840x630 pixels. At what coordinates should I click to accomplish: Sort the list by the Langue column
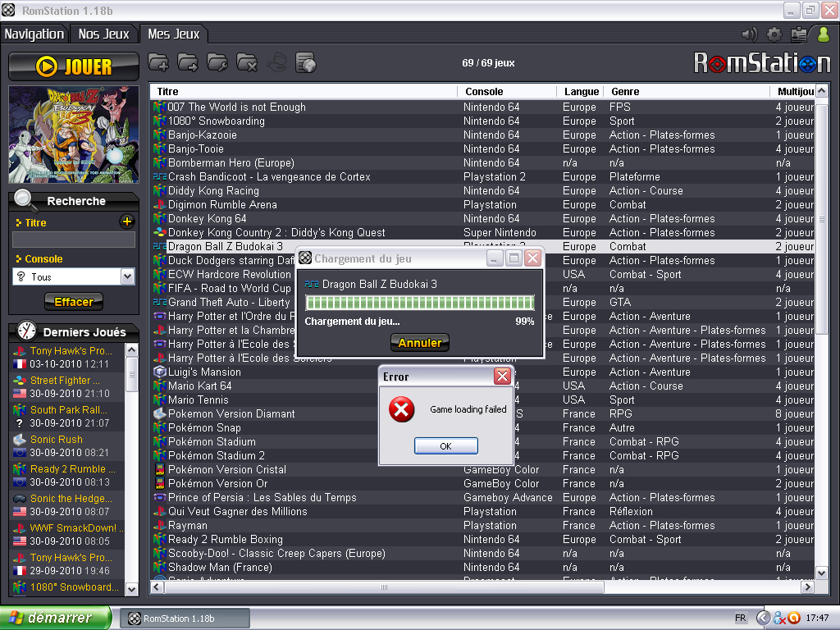point(581,92)
